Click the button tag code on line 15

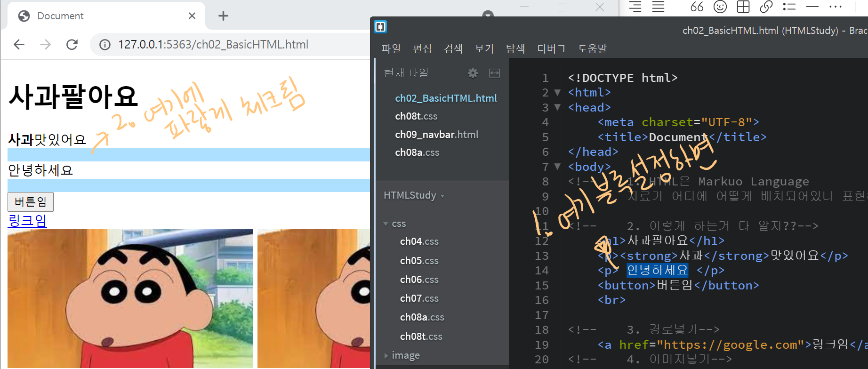(x=678, y=285)
